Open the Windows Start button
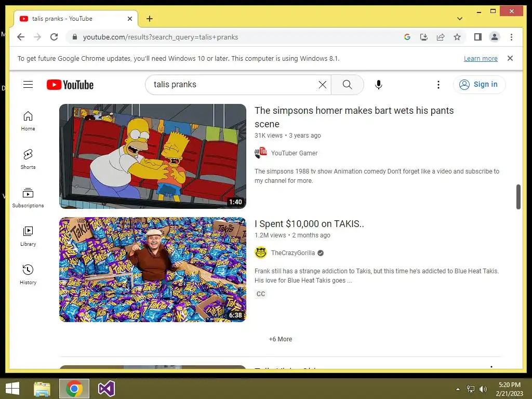The height and width of the screenshot is (399, 532). 12,389
